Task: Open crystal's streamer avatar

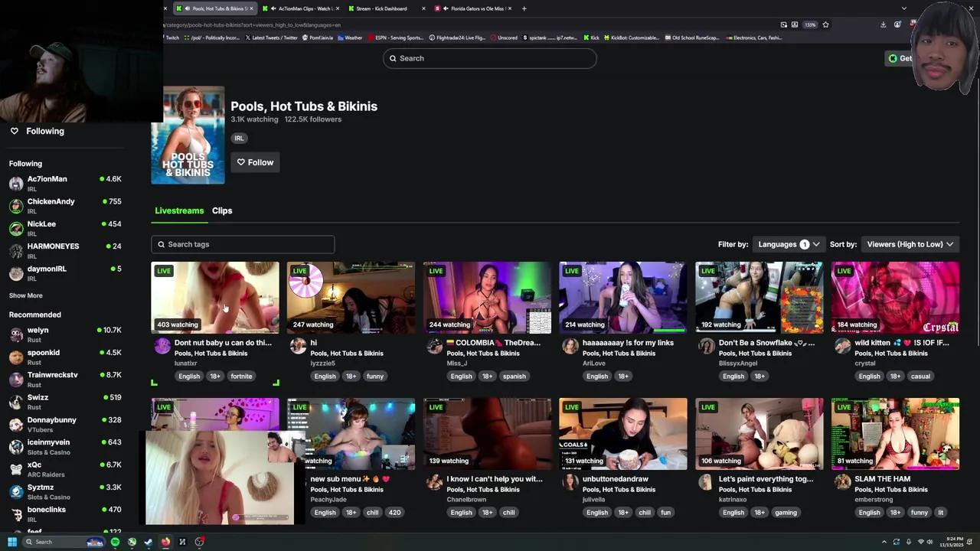Action: pyautogui.click(x=842, y=347)
